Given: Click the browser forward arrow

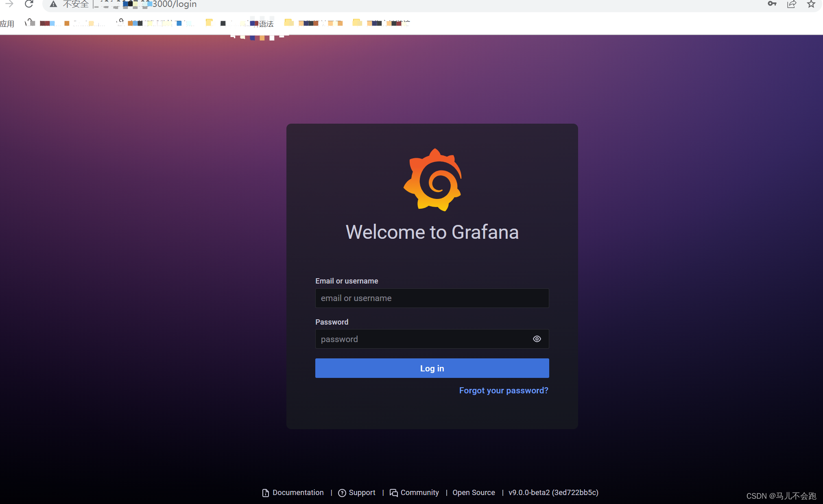Looking at the screenshot, I should pyautogui.click(x=9, y=4).
